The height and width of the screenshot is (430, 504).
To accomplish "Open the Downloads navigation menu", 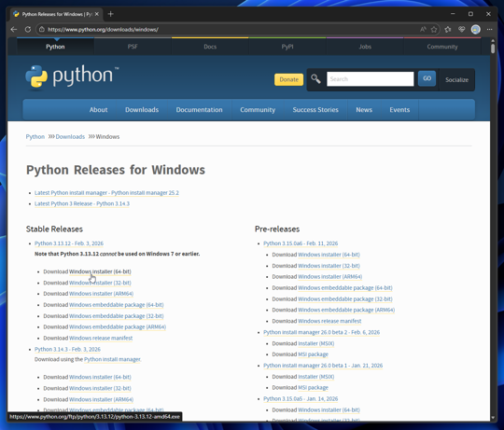I will (142, 110).
